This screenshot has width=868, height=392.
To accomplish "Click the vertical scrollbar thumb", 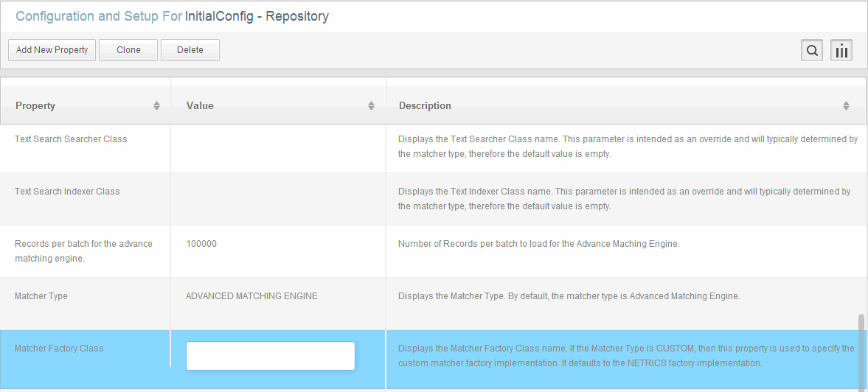I will 861,352.
